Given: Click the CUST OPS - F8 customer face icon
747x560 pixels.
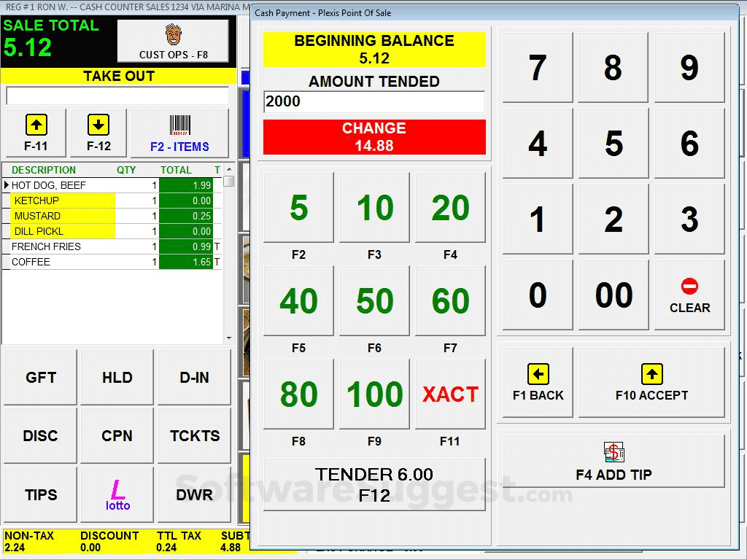Looking at the screenshot, I should click(173, 35).
